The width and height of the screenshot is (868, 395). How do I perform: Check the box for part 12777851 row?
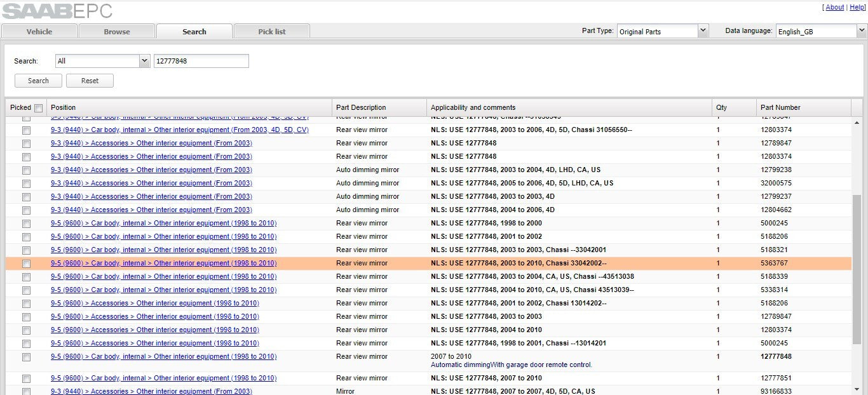click(x=26, y=378)
